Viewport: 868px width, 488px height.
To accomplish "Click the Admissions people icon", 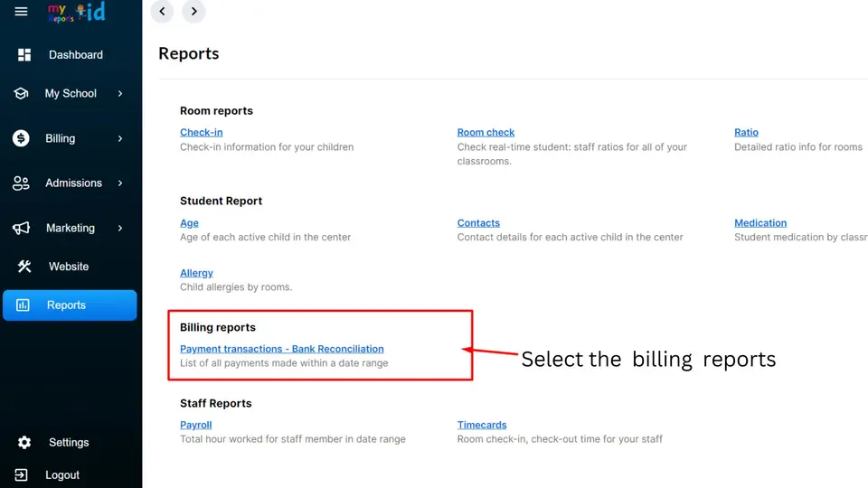I will coord(21,183).
